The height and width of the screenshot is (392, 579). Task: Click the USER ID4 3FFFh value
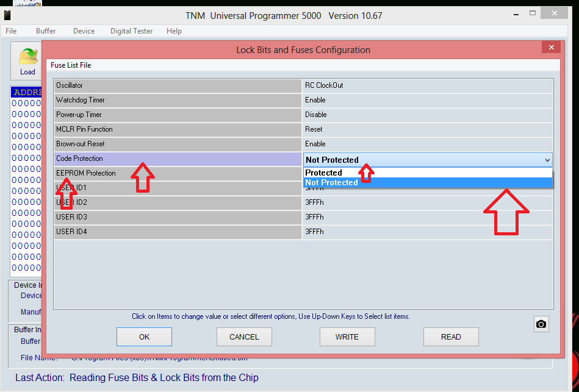pyautogui.click(x=428, y=232)
